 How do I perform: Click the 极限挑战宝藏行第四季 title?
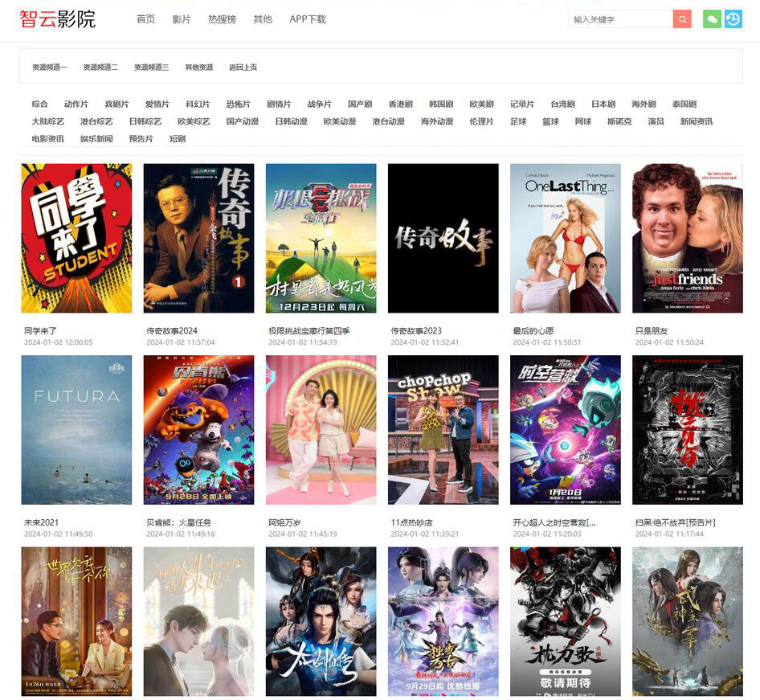309,331
